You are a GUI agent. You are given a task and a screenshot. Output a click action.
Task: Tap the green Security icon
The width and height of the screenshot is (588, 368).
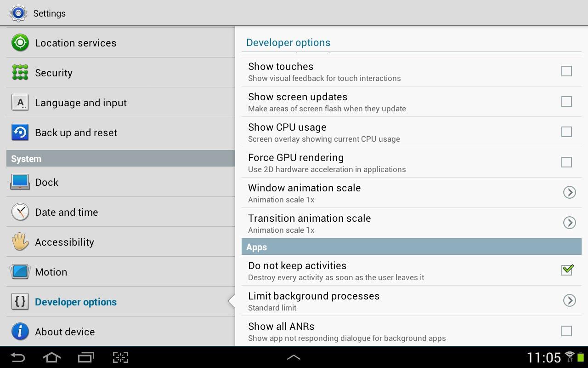click(x=20, y=73)
